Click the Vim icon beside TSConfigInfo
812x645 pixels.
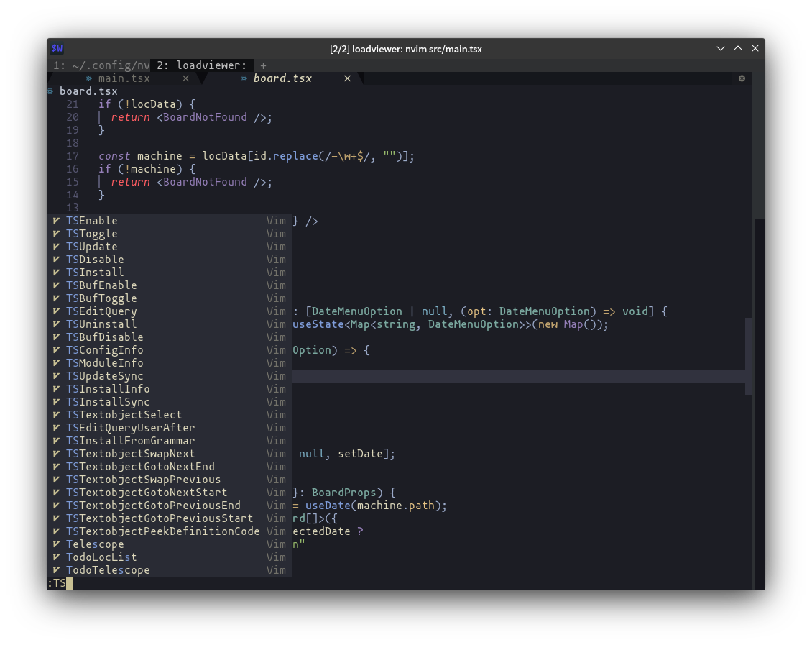pyautogui.click(x=56, y=350)
